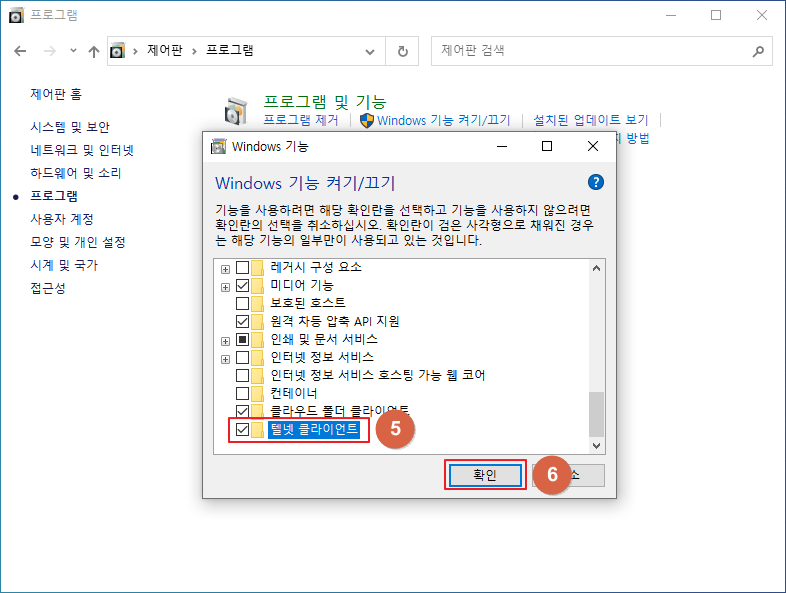This screenshot has width=786, height=593.
Task: Select 텔넷 클라이언트 row label
Action: click(314, 430)
